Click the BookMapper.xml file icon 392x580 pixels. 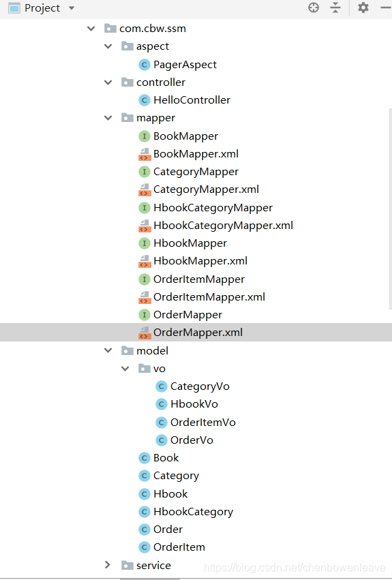tap(144, 154)
